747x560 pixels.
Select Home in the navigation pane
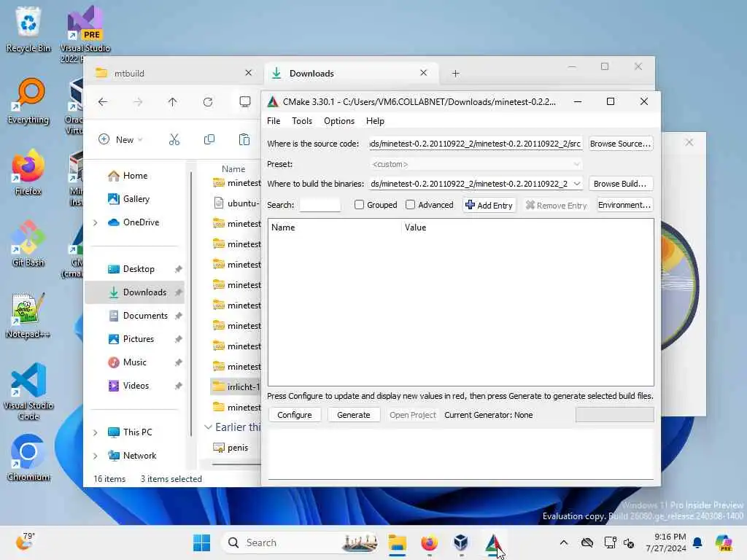click(x=135, y=176)
